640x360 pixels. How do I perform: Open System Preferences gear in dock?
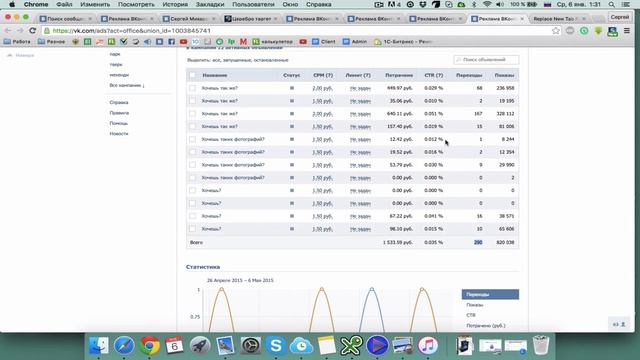(251, 346)
